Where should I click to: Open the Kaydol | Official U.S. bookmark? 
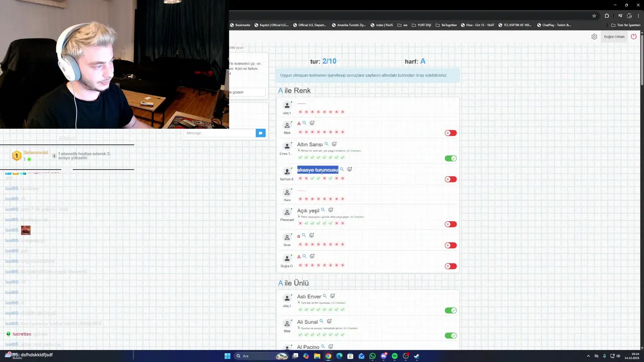[271, 25]
